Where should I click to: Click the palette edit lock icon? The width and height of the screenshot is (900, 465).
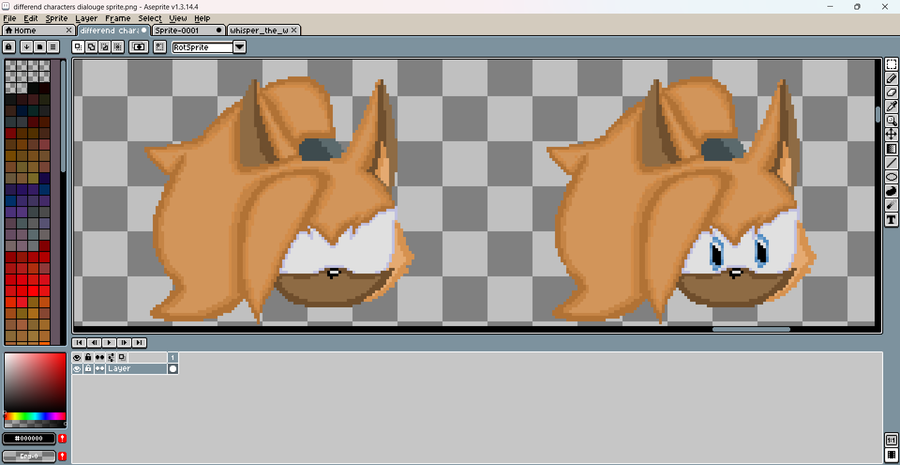pyautogui.click(x=9, y=47)
